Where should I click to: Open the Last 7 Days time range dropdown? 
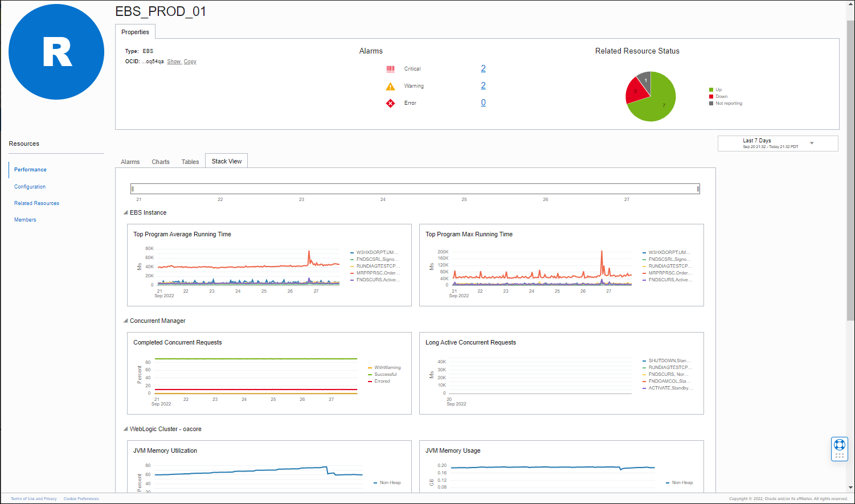pyautogui.click(x=812, y=143)
